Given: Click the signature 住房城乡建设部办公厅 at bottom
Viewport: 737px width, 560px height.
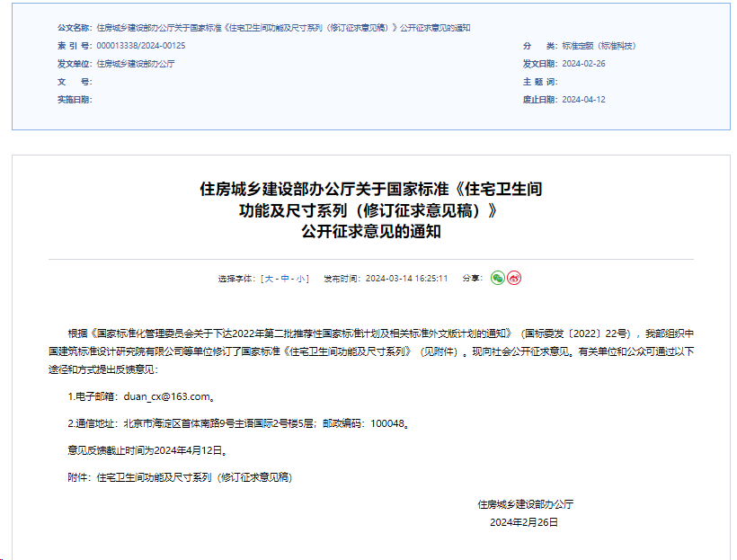Looking at the screenshot, I should pos(526,504).
